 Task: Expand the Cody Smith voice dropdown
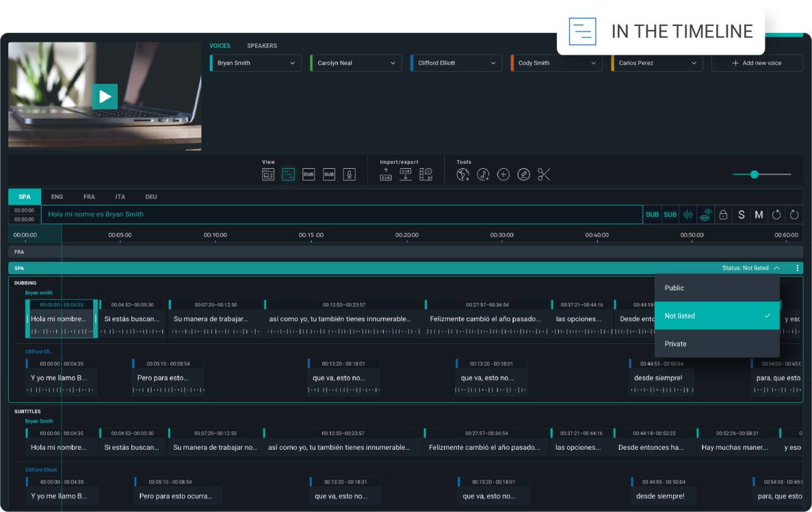(x=557, y=63)
